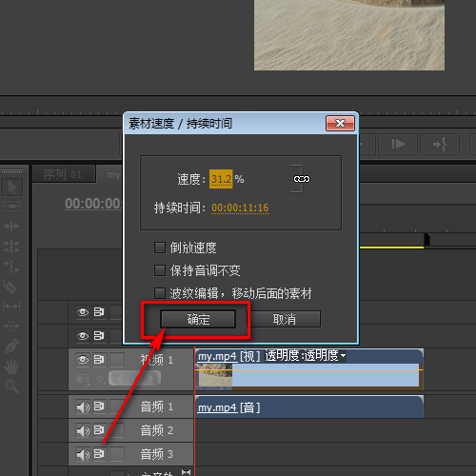Select the Slide tool
Viewport: 476px width, 476px height.
pyautogui.click(x=11, y=326)
